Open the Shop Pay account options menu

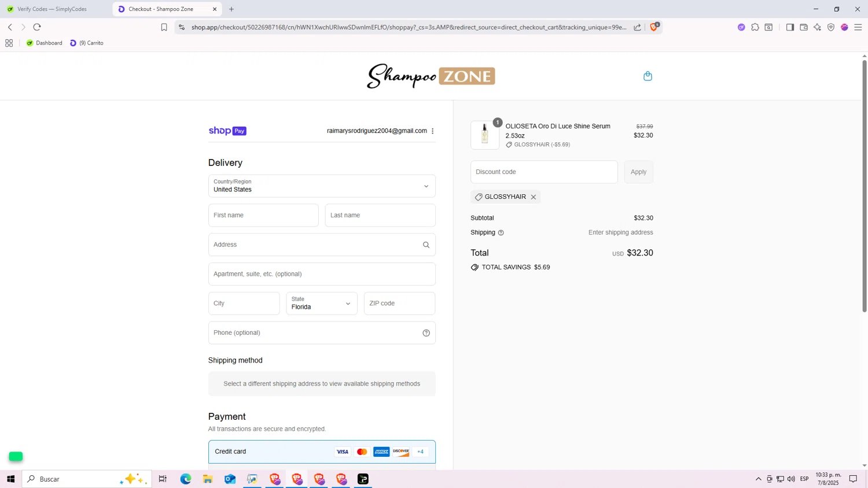[433, 131]
